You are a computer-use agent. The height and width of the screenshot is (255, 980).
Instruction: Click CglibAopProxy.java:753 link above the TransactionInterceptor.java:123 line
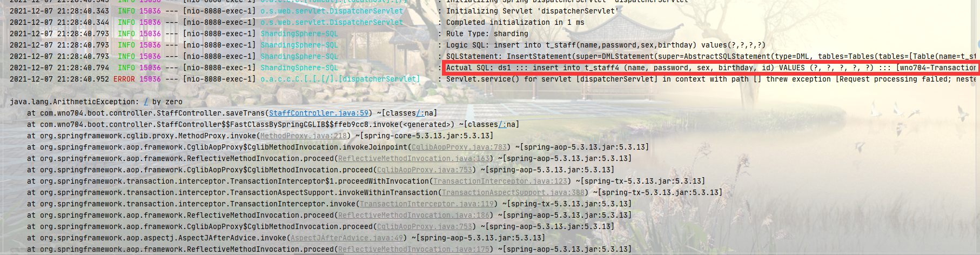click(424, 170)
